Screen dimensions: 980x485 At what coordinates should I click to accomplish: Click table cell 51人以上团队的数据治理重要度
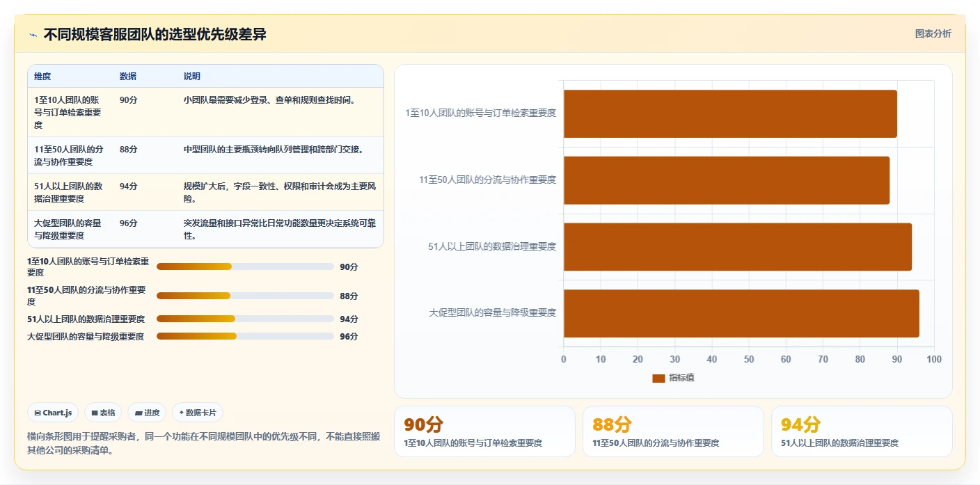click(68, 193)
